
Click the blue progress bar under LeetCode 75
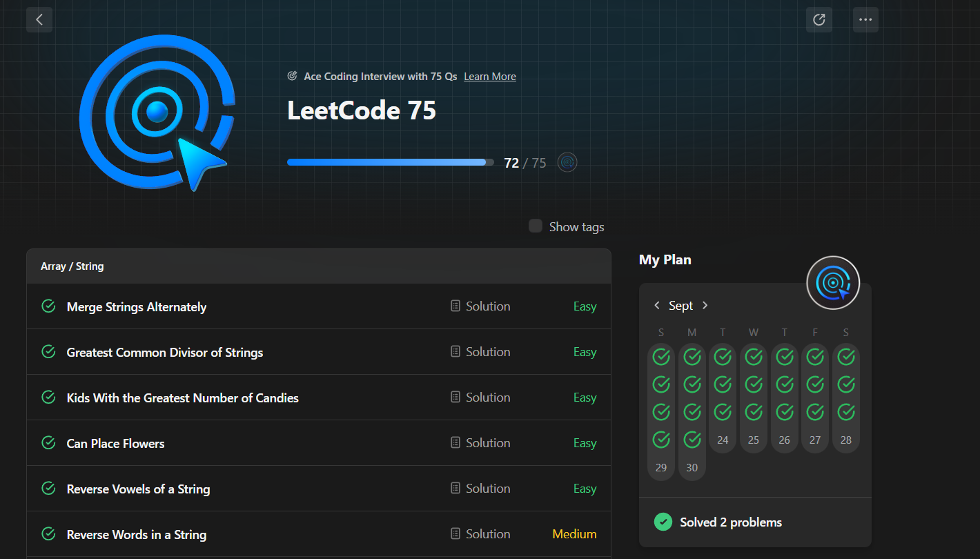391,162
